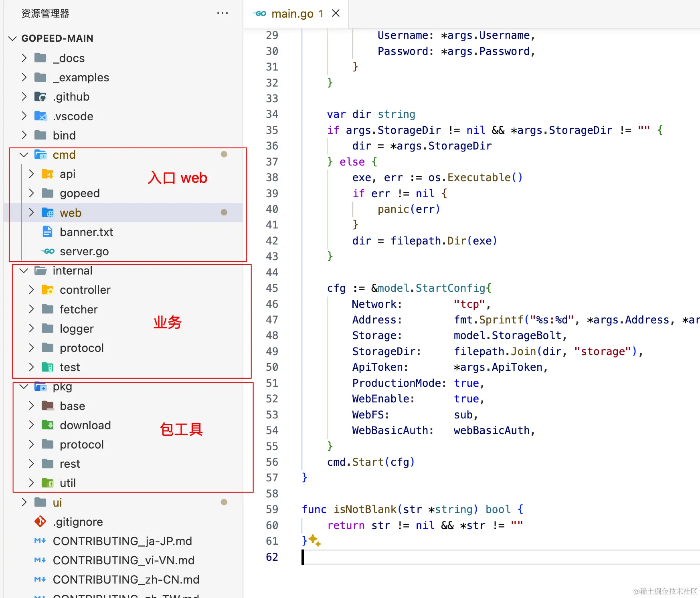
Task: Select the download folder name
Action: 85,425
